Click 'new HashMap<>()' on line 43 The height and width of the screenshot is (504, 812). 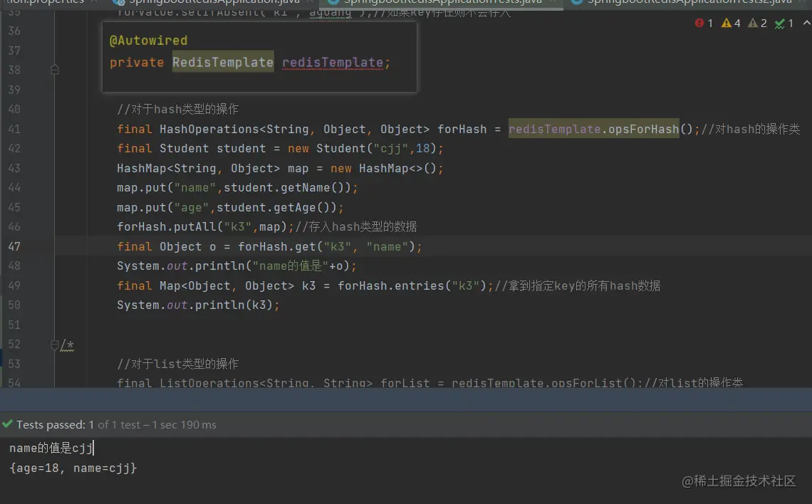(384, 168)
